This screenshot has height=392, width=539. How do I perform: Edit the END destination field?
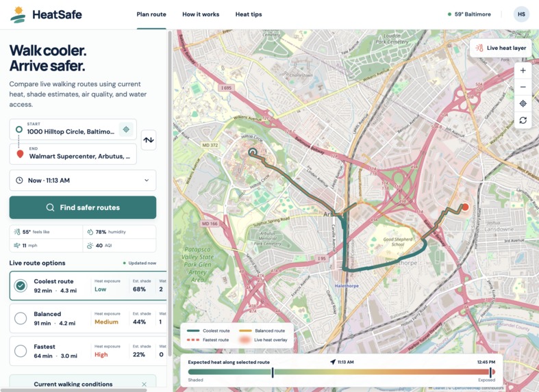[73, 154]
